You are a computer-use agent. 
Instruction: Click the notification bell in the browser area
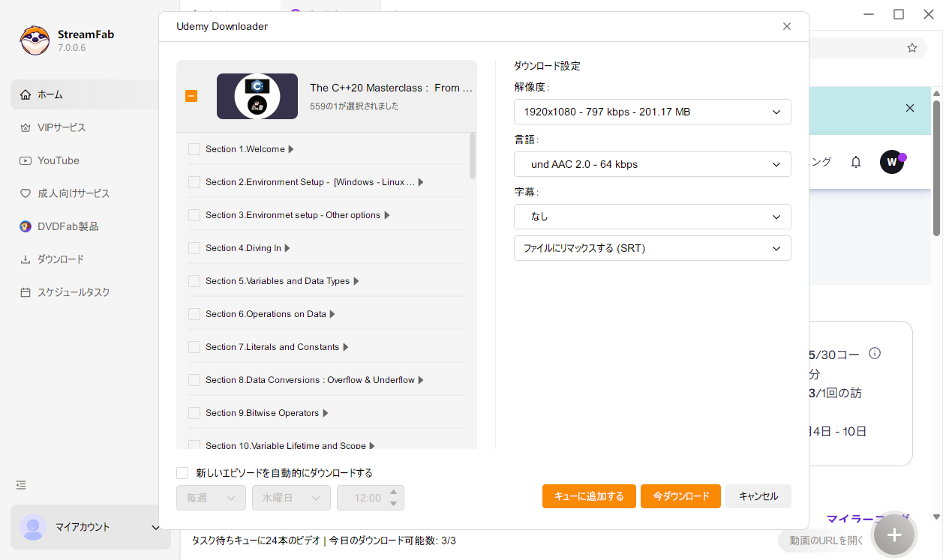click(x=855, y=161)
